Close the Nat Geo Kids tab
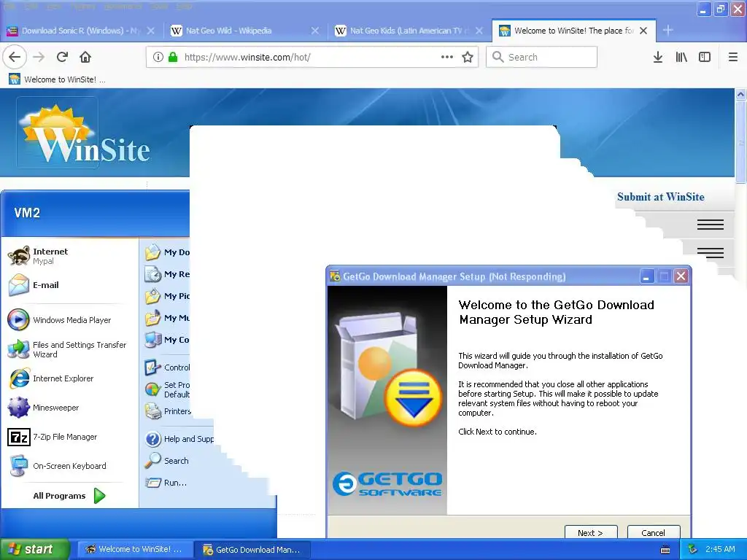 tap(479, 31)
